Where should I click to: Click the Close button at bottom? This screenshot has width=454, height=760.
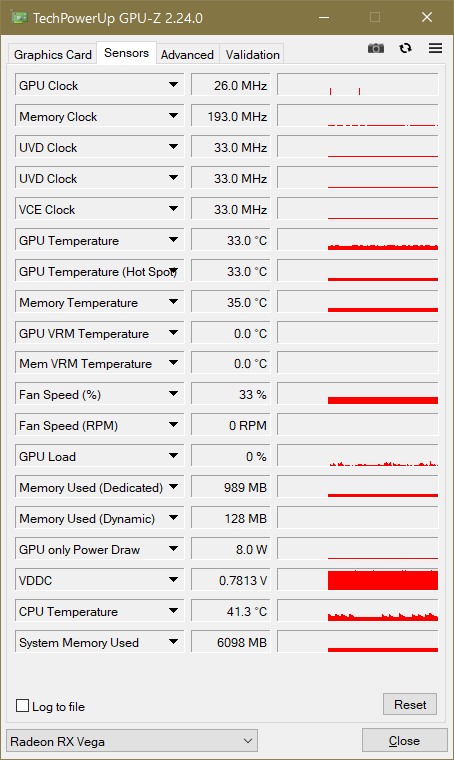405,741
